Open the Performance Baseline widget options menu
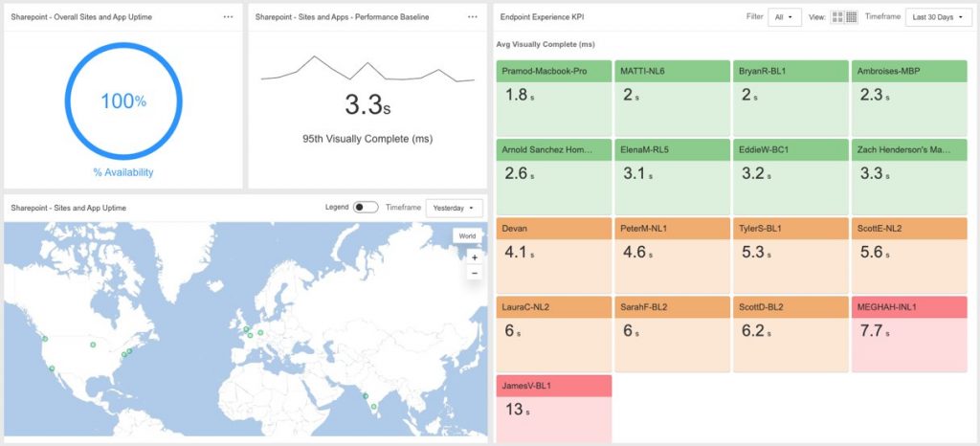Viewport: 980px width, 446px height. point(473,17)
